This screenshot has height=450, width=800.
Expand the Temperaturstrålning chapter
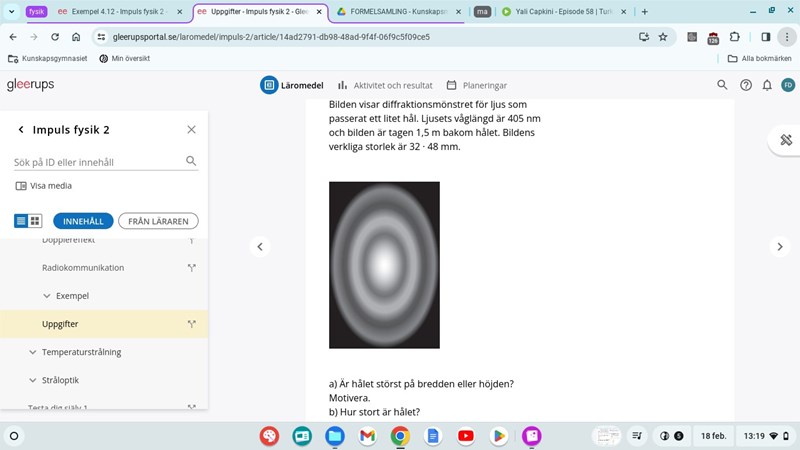tap(33, 352)
